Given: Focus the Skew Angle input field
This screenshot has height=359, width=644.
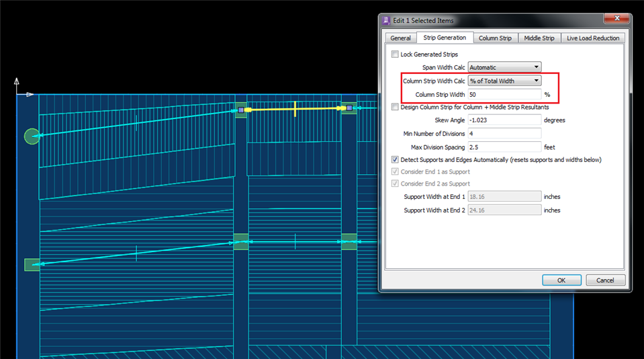Looking at the screenshot, I should [504, 120].
